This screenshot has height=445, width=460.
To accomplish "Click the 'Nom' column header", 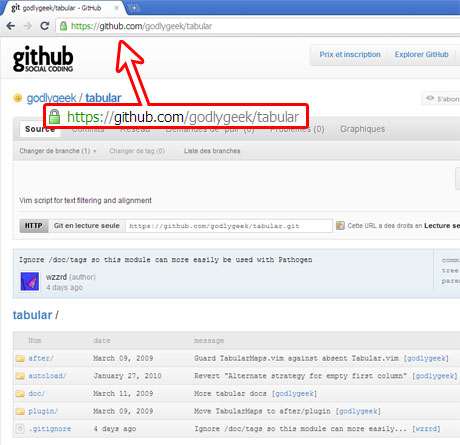I will (35, 341).
